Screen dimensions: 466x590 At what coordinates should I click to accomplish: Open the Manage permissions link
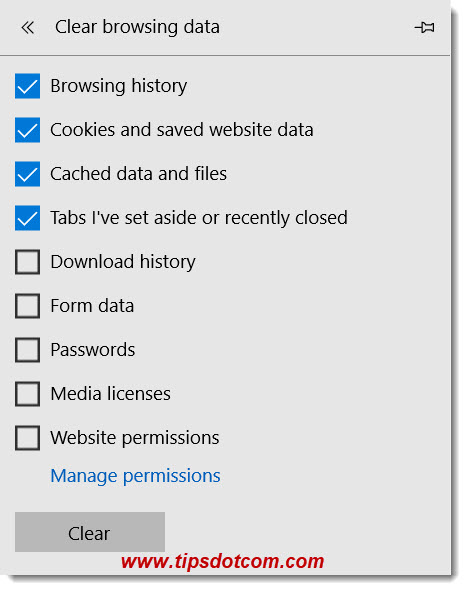point(136,476)
